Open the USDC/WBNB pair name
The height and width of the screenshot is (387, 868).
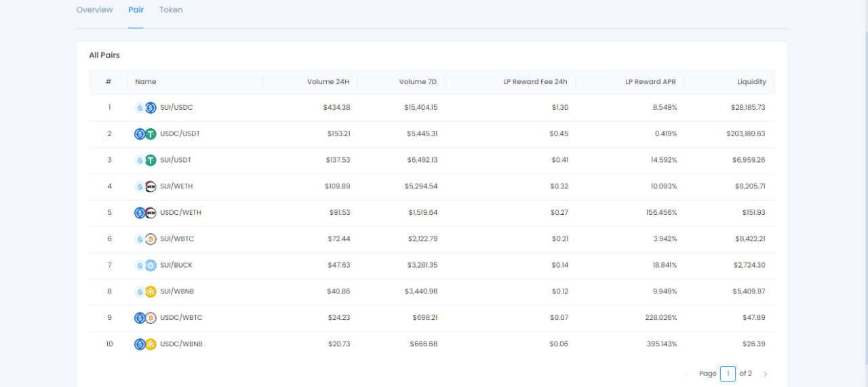(181, 344)
